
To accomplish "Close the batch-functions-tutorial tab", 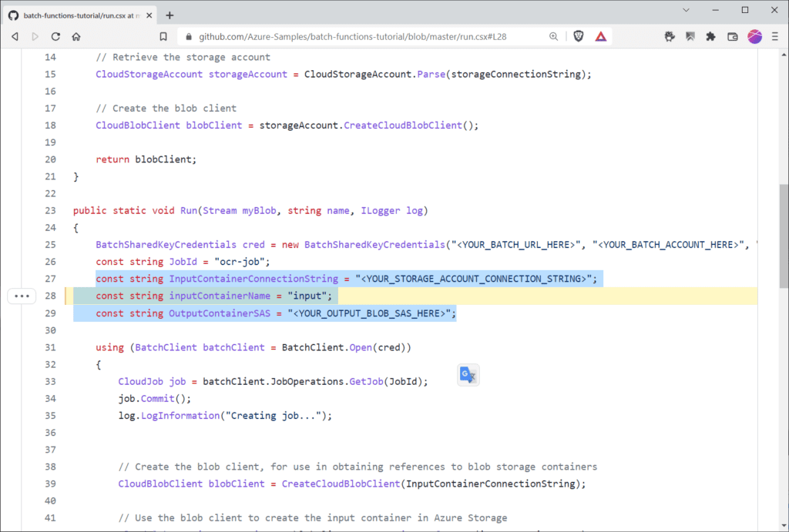I will [x=149, y=15].
